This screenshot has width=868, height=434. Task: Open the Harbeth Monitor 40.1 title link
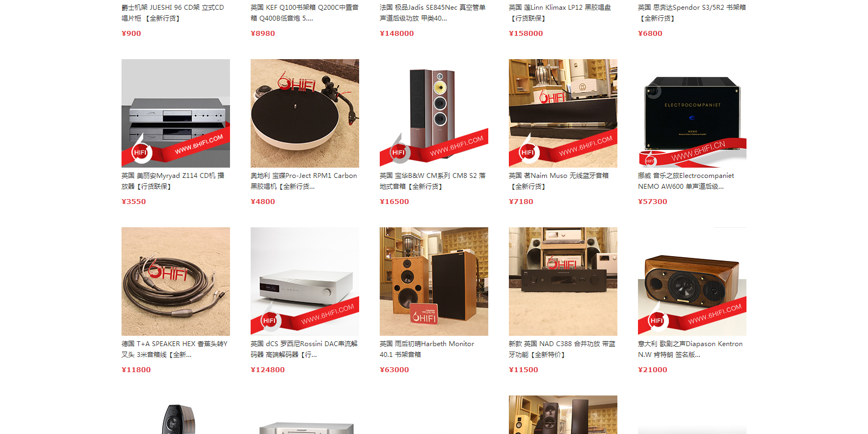pyautogui.click(x=427, y=349)
